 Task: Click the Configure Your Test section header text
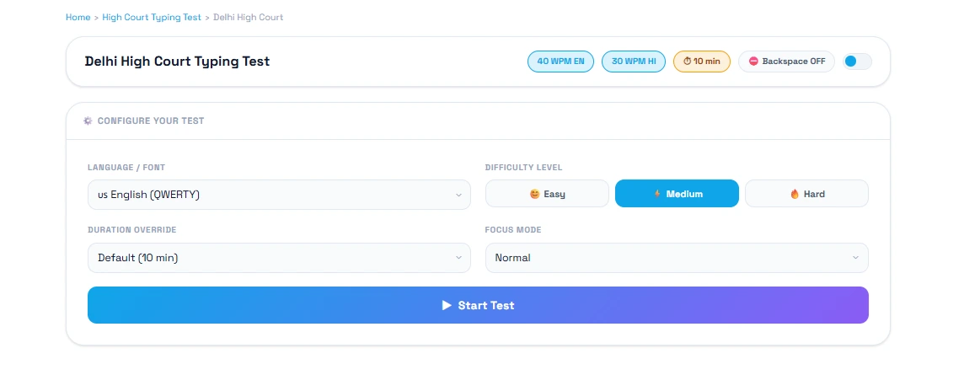(151, 121)
